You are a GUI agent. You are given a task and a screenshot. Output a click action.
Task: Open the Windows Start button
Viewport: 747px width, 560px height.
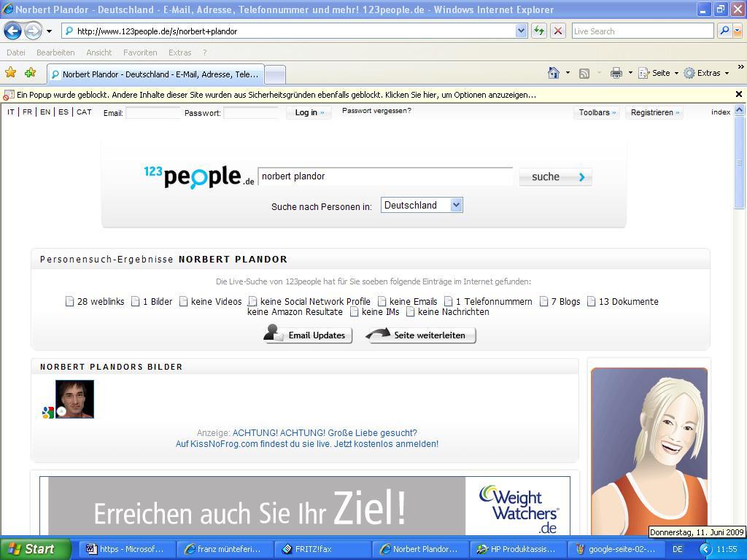point(36,549)
